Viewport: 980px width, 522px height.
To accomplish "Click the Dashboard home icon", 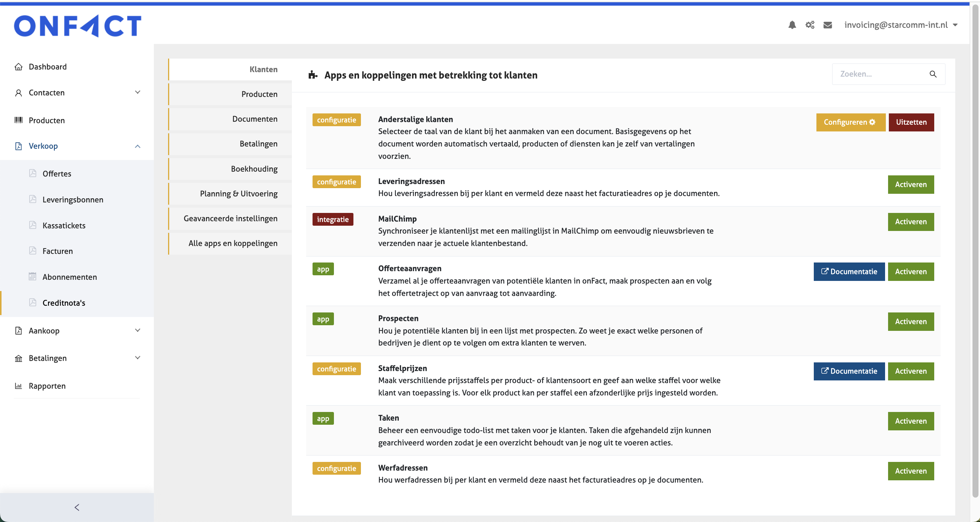I will [x=18, y=67].
